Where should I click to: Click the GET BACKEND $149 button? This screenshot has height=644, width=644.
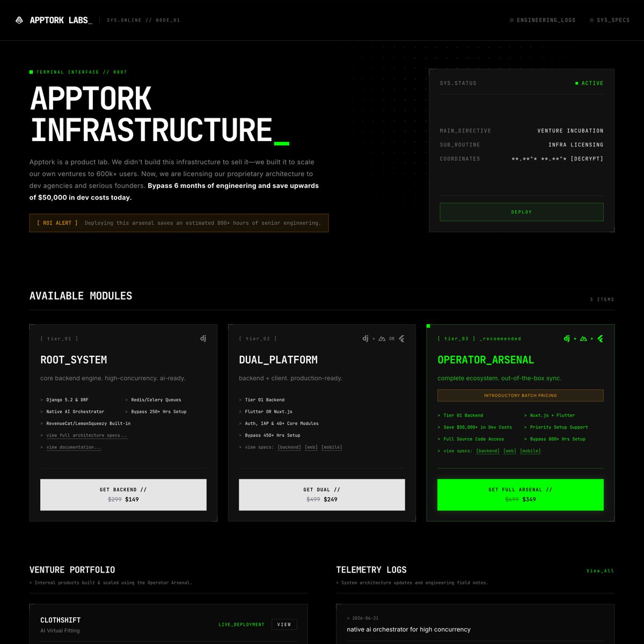click(123, 495)
